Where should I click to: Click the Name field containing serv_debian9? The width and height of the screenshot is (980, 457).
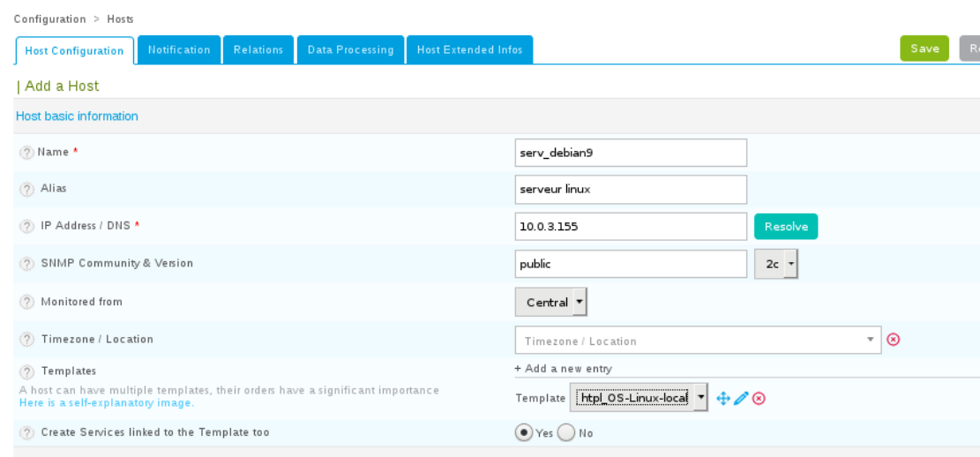click(630, 153)
